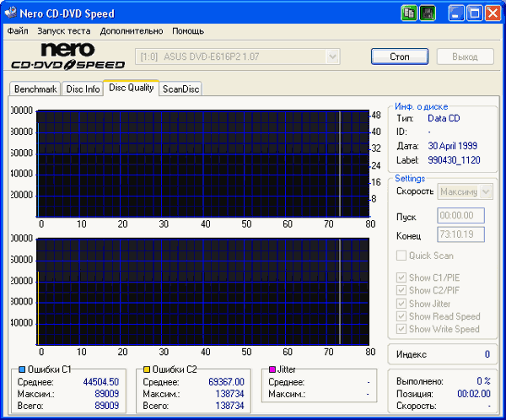
Task: Open the Дополнительно menu
Action: tap(132, 31)
